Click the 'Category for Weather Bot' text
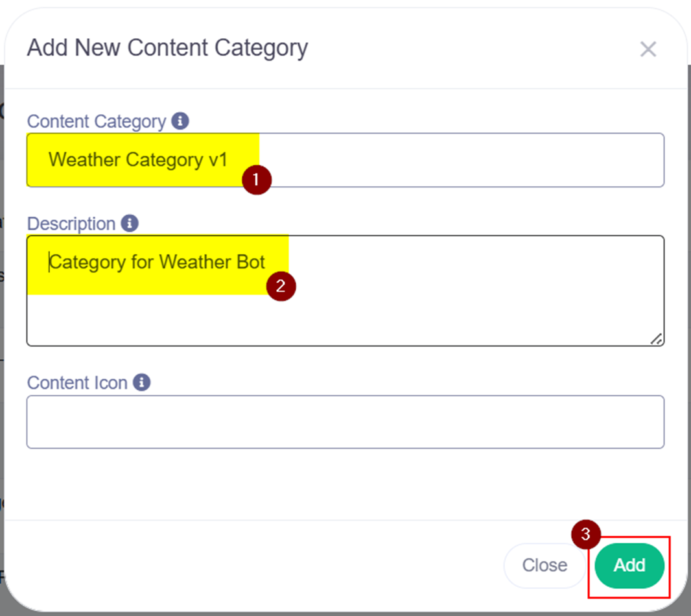Screen dimensions: 691x616 158,262
